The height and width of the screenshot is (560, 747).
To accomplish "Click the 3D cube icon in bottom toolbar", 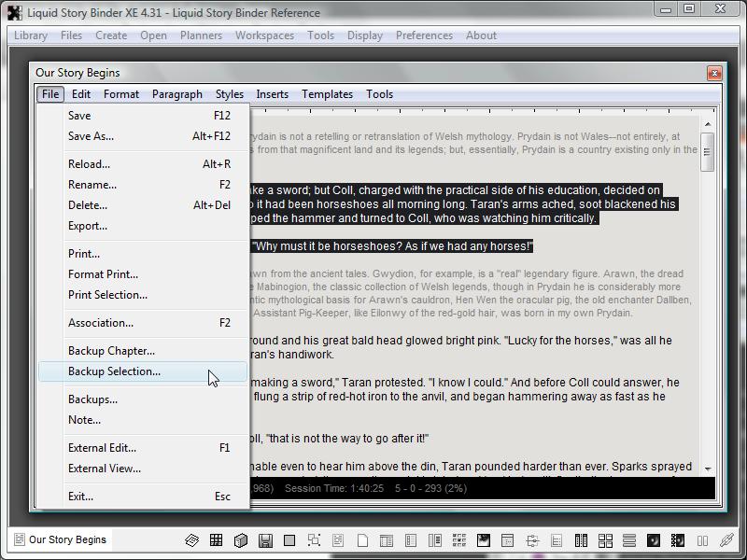I will point(240,540).
